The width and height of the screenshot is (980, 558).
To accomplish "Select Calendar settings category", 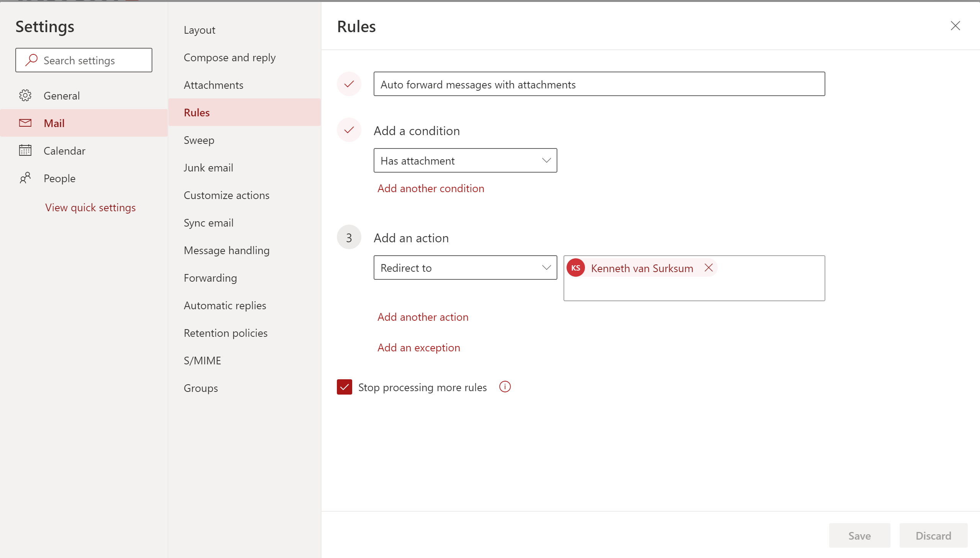I will point(84,151).
